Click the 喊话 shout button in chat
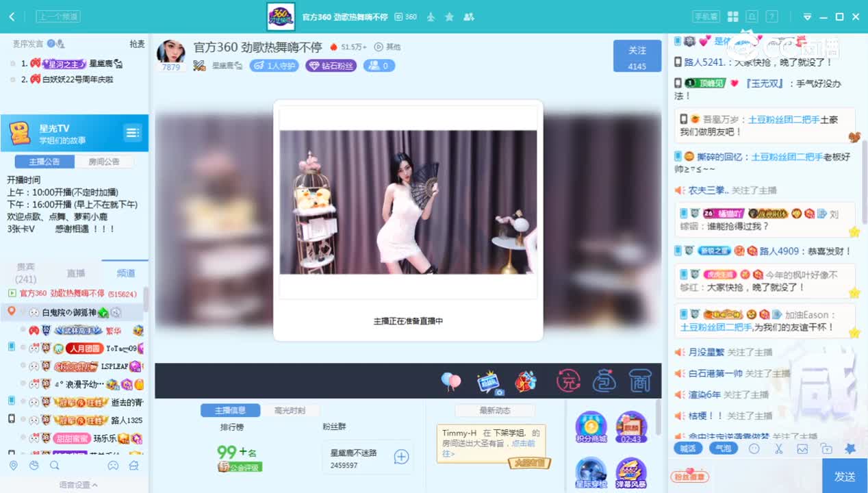The height and width of the screenshot is (493, 868). click(x=687, y=448)
